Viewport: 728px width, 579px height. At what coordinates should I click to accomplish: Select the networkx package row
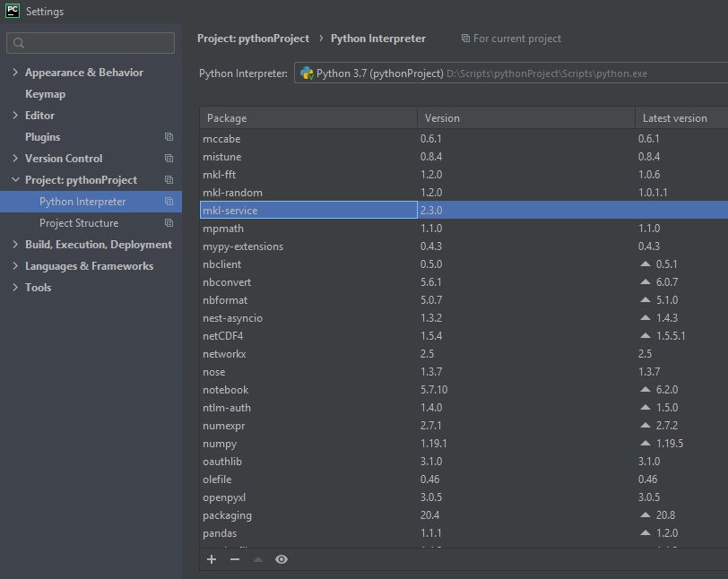pos(464,354)
